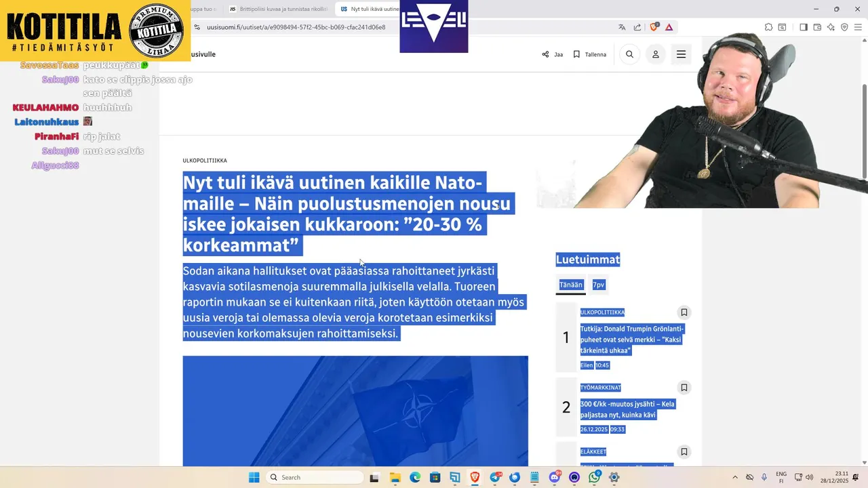This screenshot has height=488, width=868.
Task: Click chat username KEULAHAHMO
Action: click(45, 107)
